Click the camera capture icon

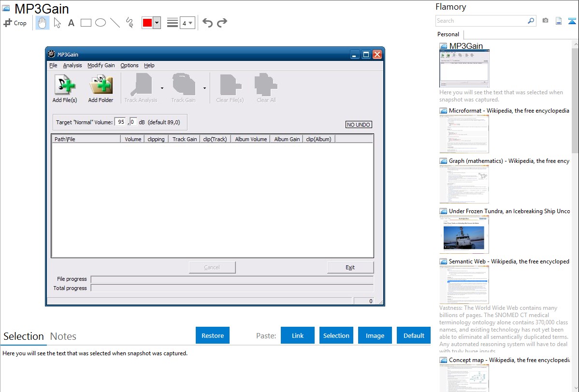point(545,21)
